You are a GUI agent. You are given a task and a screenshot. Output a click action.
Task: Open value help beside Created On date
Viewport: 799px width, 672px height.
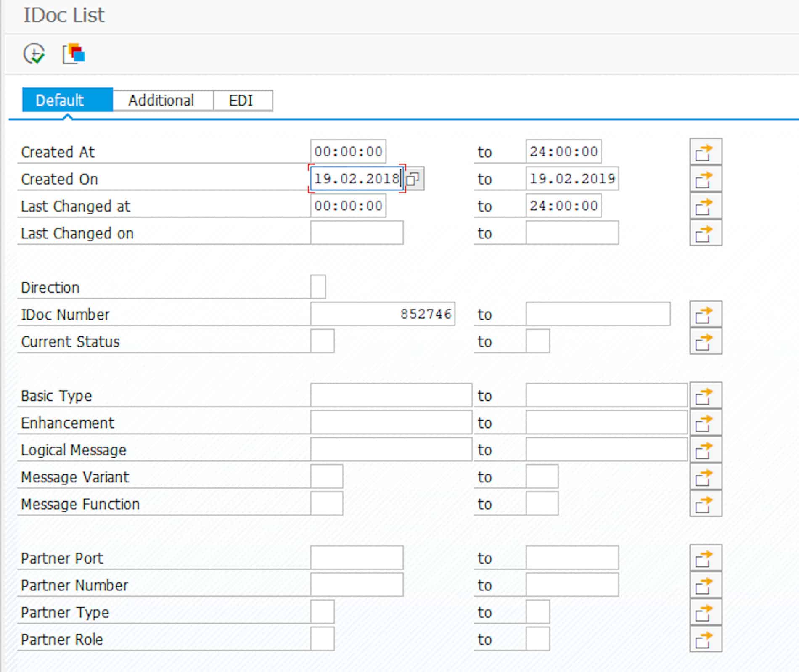(414, 179)
